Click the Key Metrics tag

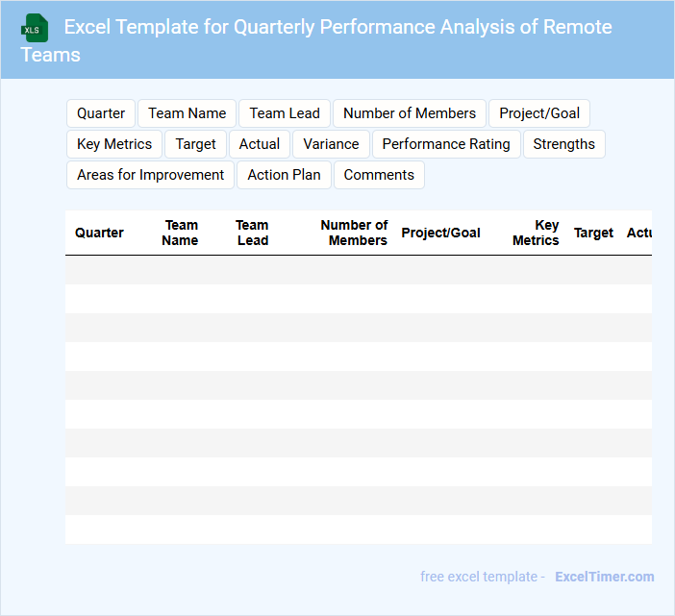(x=114, y=144)
